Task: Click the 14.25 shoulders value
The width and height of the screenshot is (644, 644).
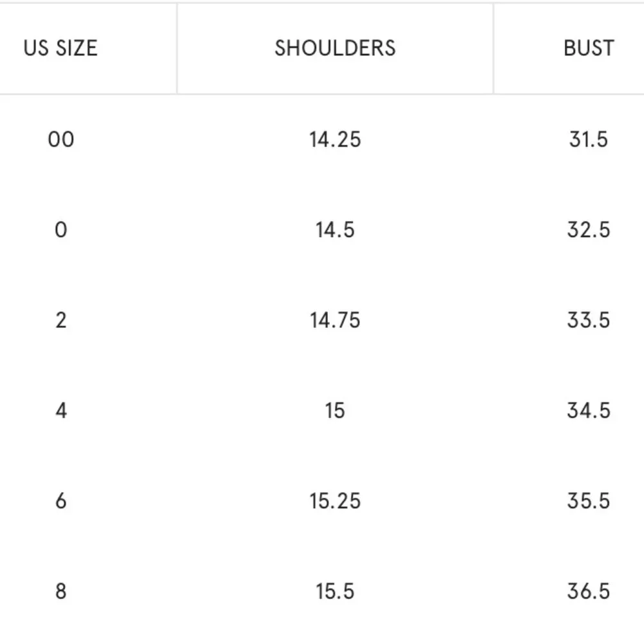Action: (x=335, y=139)
